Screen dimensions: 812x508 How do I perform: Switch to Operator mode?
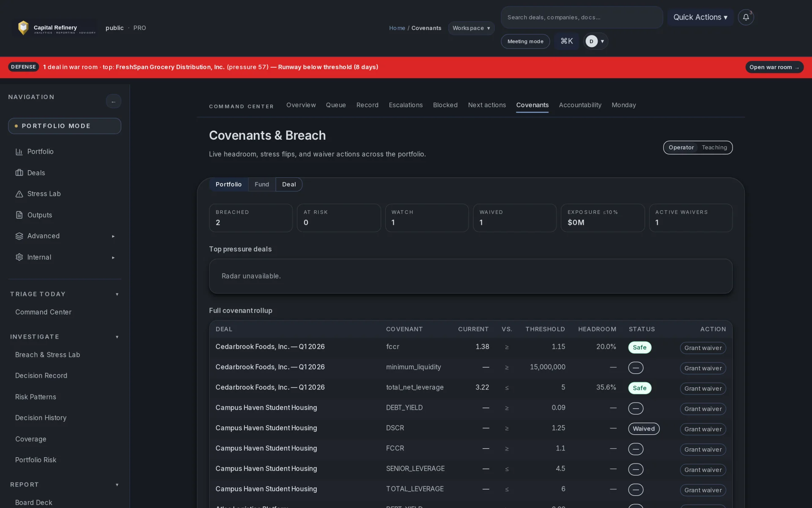point(681,148)
